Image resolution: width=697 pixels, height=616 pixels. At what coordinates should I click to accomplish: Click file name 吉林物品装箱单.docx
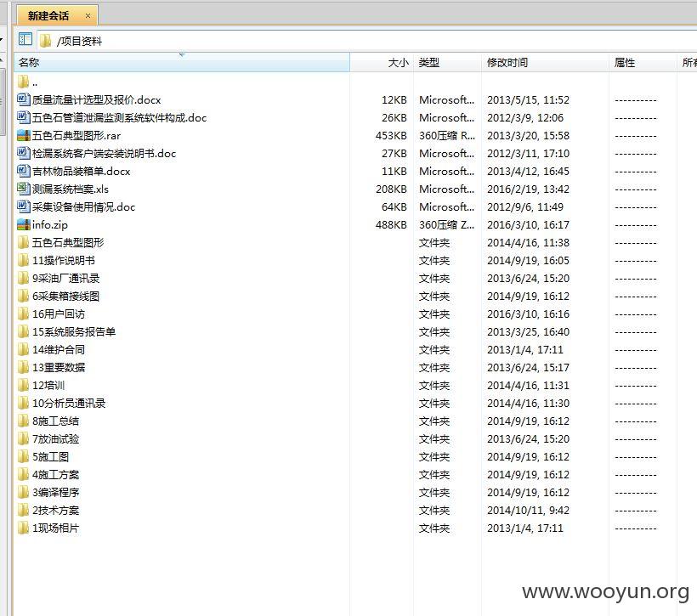(x=82, y=171)
